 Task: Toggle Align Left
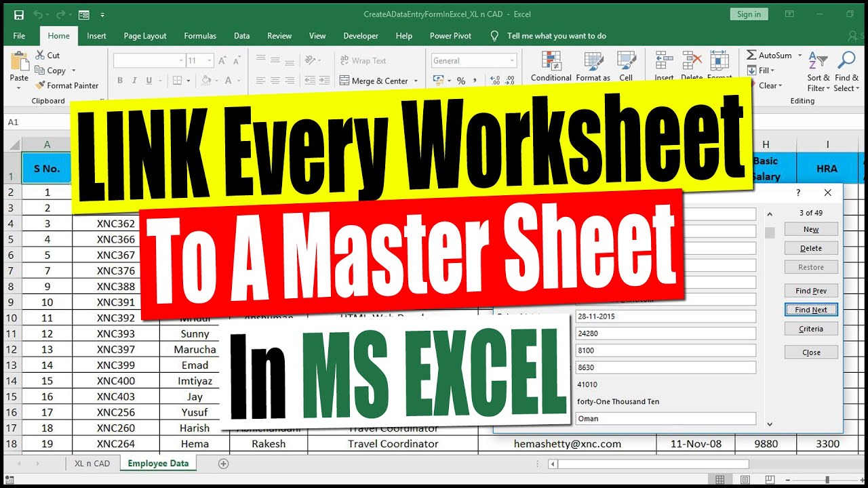(260, 81)
